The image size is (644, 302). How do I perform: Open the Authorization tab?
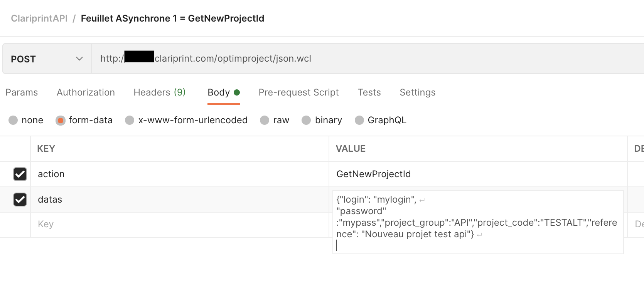point(86,92)
